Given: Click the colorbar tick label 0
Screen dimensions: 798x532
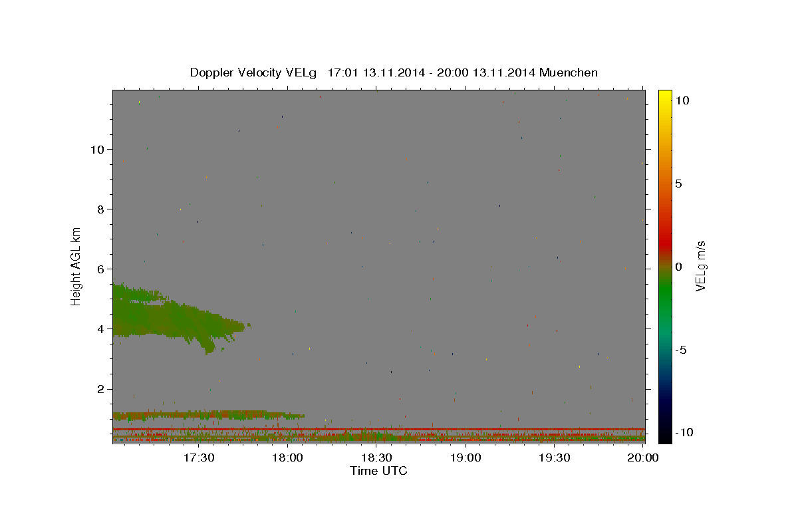Looking at the screenshot, I should click(x=678, y=267).
